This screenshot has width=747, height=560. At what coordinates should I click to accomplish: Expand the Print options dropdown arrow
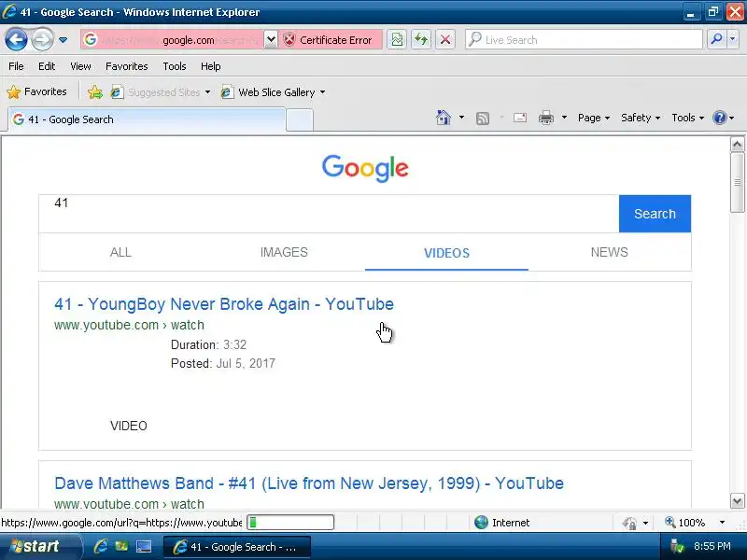point(564,118)
